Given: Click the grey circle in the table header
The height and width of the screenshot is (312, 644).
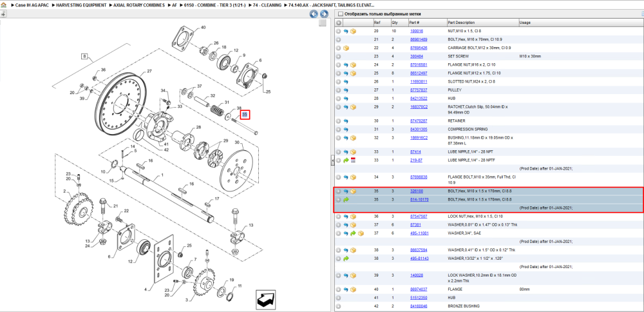Looking at the screenshot, I should coord(339,23).
